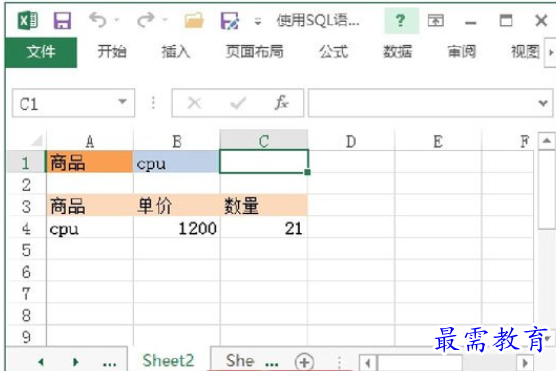Click the vertical scrollbar thumb
Viewport: 556px width, 371px height.
click(546, 189)
